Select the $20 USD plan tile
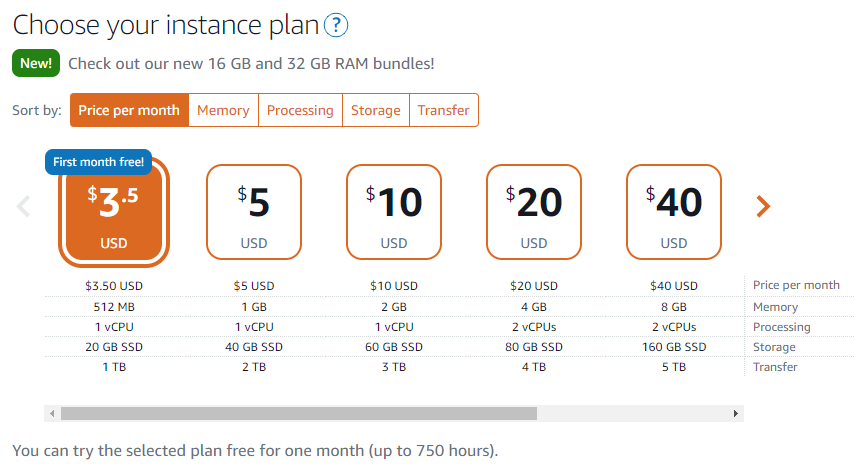This screenshot has width=855, height=472. [x=534, y=212]
